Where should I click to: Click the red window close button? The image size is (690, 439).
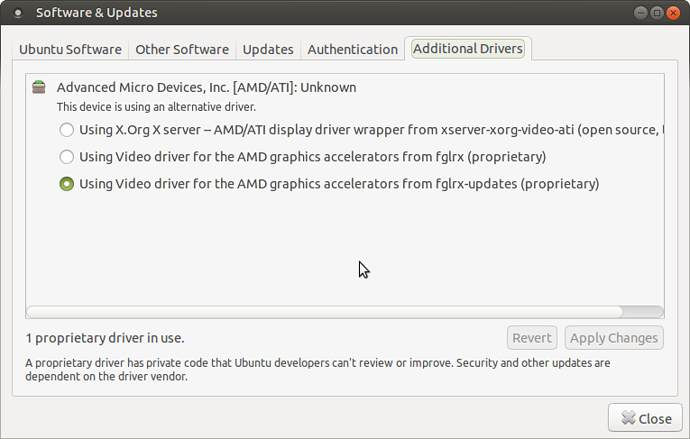(x=673, y=13)
